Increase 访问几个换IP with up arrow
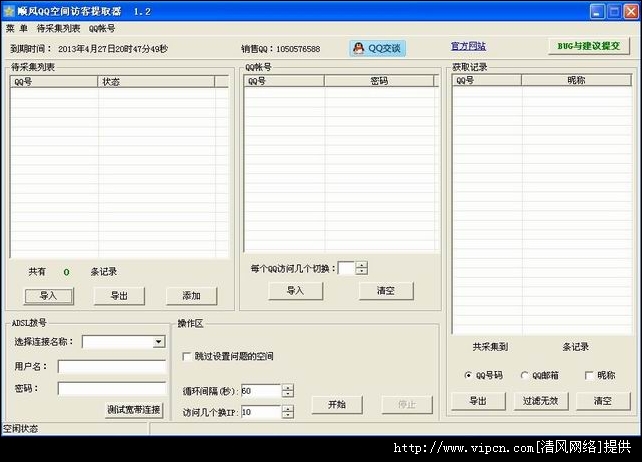 point(288,408)
